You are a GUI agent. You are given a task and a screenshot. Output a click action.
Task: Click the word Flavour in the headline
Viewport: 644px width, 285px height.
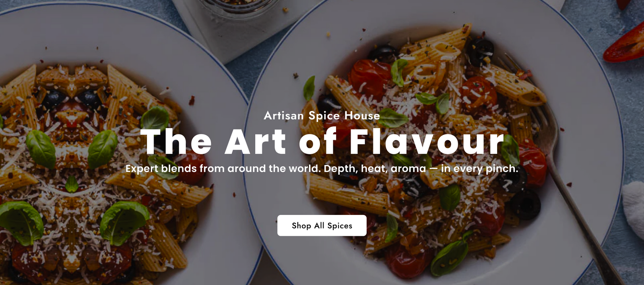(427, 141)
